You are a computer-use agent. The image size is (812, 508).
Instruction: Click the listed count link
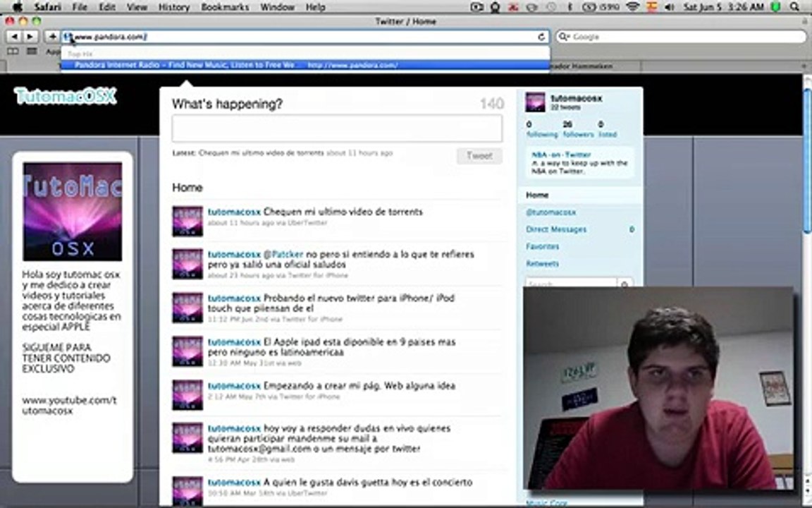click(608, 129)
